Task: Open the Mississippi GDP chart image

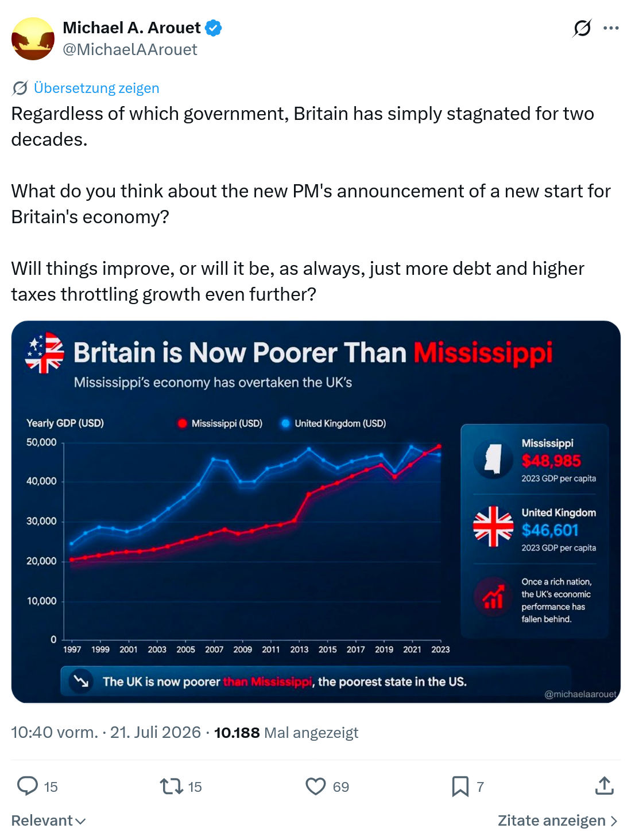Action: click(316, 512)
